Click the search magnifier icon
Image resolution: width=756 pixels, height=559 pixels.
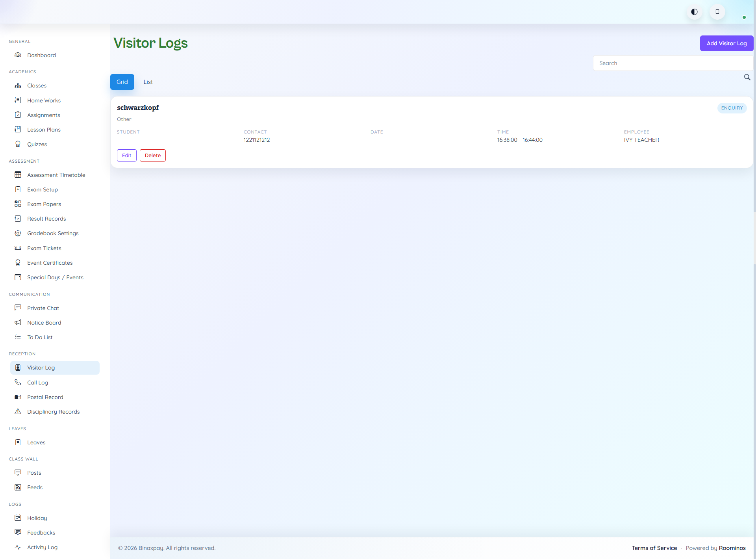(x=747, y=78)
